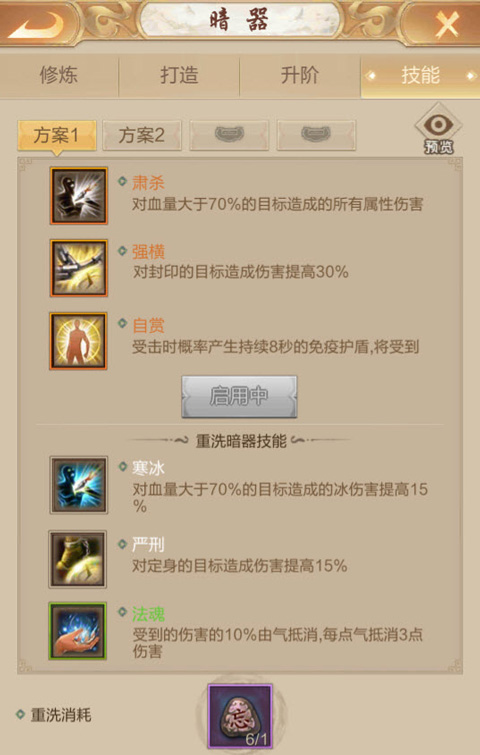Tap the 强横 skill icon
This screenshot has height=755, width=480.
[78, 268]
